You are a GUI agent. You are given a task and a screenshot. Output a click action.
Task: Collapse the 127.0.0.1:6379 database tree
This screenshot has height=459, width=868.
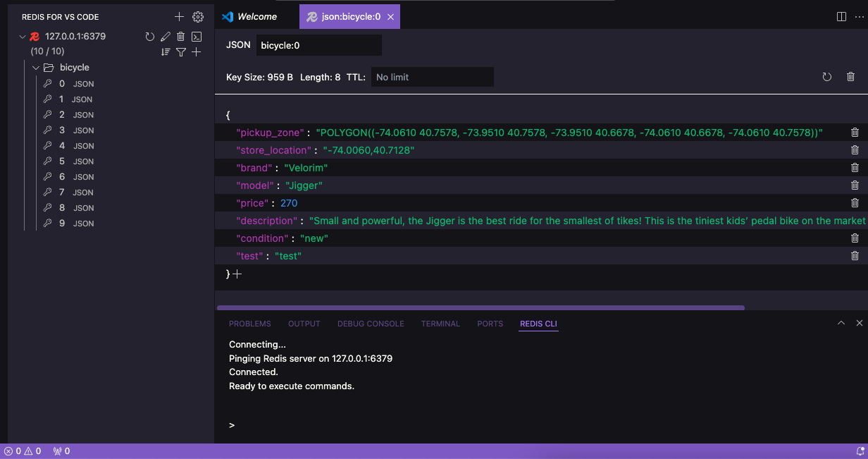tap(23, 37)
